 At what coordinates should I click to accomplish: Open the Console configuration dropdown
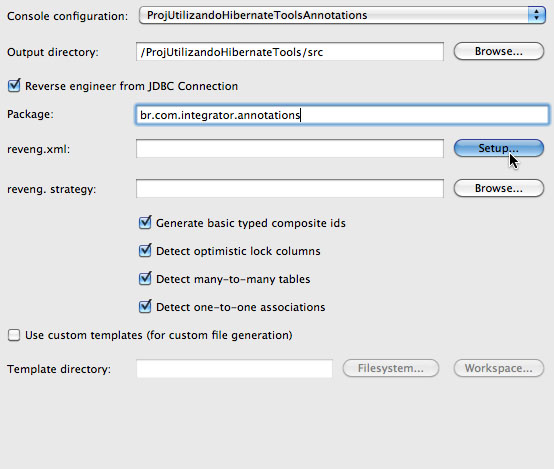point(342,15)
